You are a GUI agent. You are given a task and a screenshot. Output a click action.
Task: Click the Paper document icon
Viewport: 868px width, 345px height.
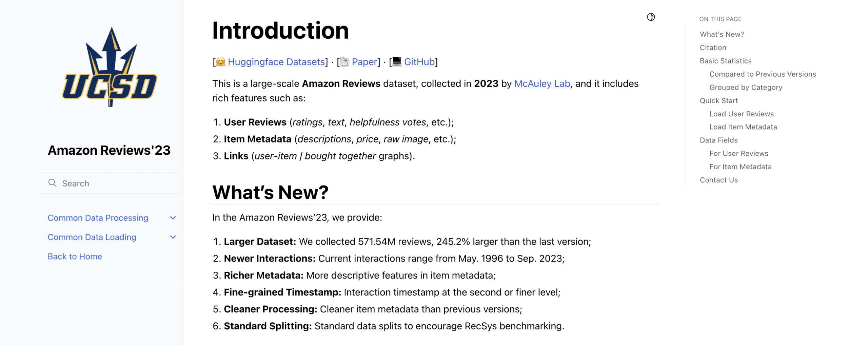coord(344,62)
